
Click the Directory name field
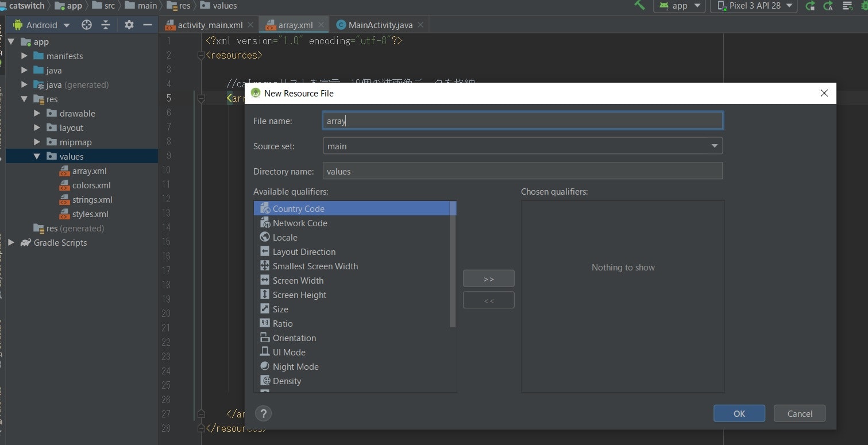coord(523,171)
